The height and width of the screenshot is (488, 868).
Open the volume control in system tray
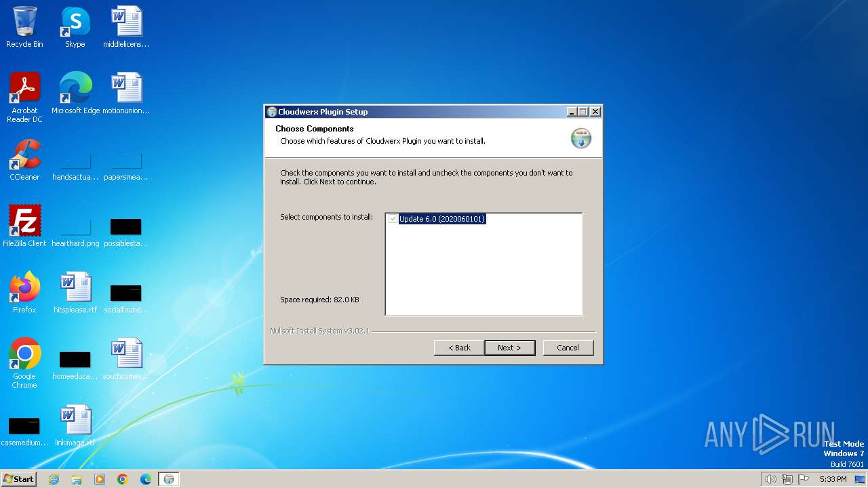(770, 479)
